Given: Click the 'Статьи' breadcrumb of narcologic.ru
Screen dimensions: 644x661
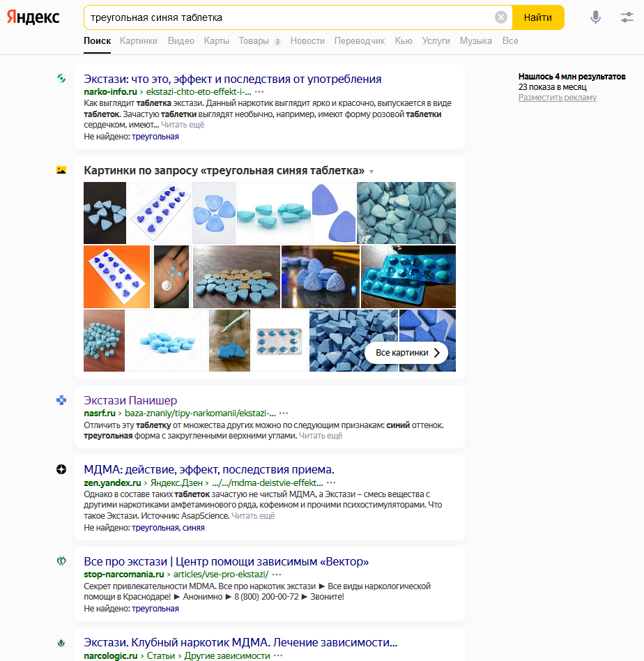Looking at the screenshot, I should 160,656.
